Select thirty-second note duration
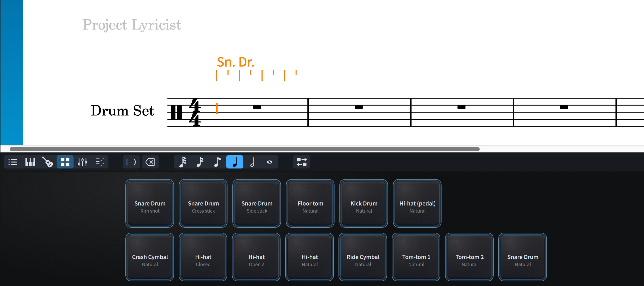The height and width of the screenshot is (286, 644). click(x=183, y=162)
